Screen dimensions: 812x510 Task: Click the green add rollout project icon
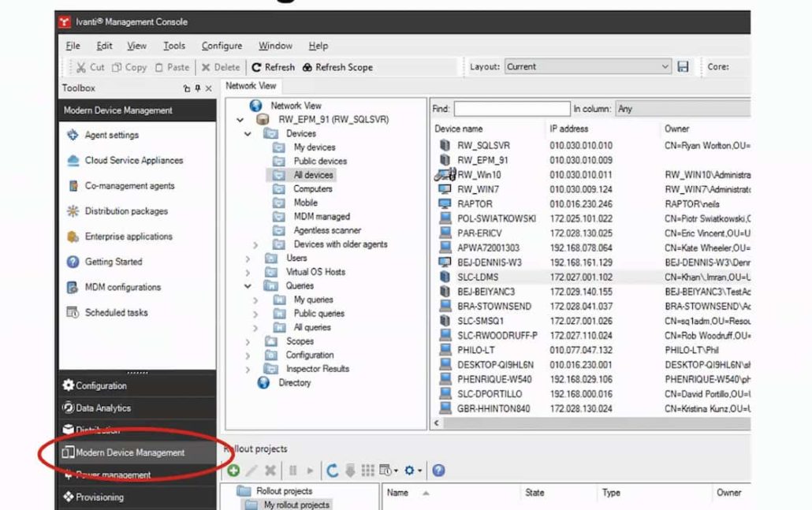click(233, 470)
